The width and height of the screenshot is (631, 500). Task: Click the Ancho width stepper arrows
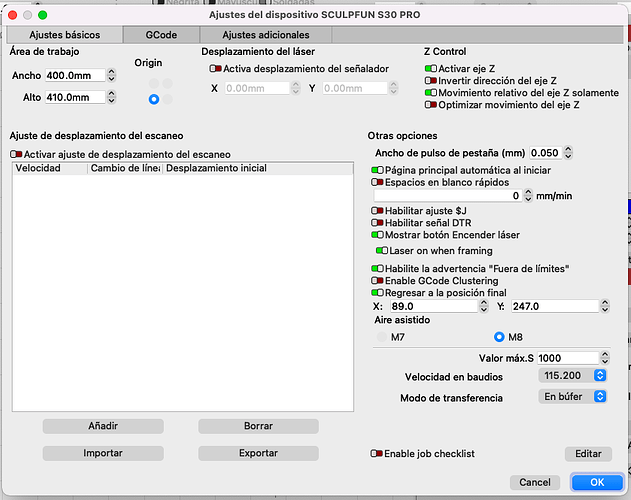click(x=111, y=75)
